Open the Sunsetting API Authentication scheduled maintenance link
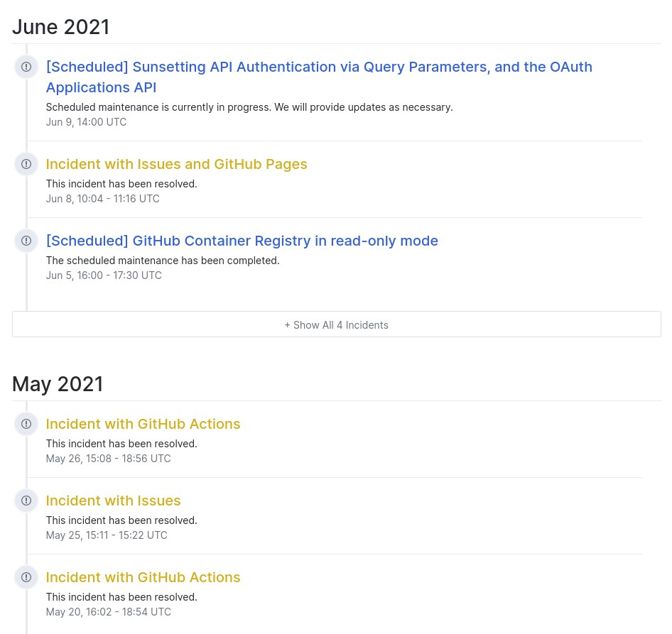 [319, 77]
